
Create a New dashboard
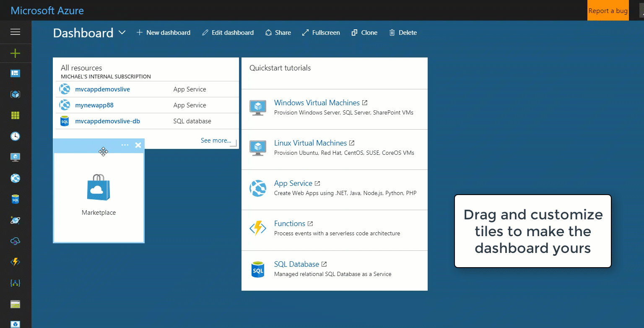[x=164, y=33]
